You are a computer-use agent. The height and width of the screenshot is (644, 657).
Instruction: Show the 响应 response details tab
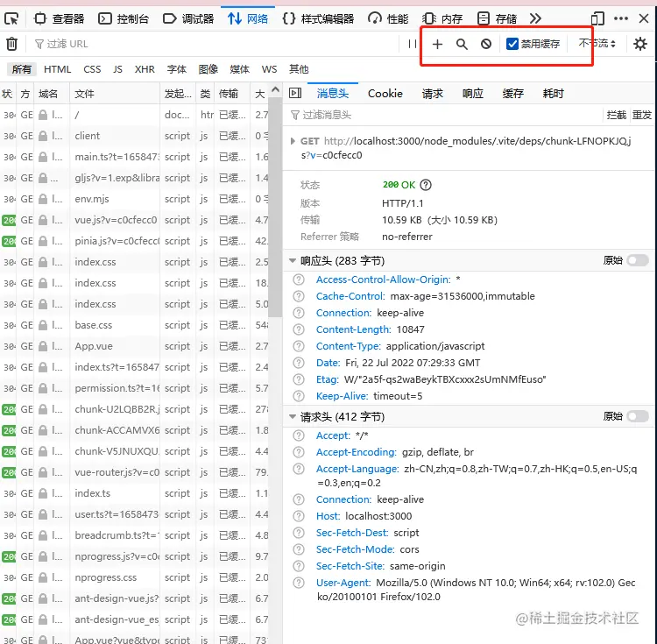(473, 94)
